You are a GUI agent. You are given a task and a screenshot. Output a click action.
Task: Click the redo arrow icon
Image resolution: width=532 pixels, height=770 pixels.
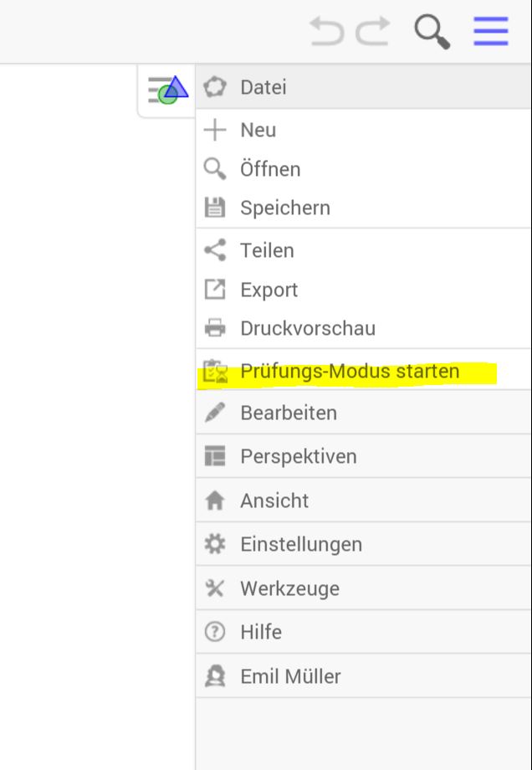tap(373, 32)
